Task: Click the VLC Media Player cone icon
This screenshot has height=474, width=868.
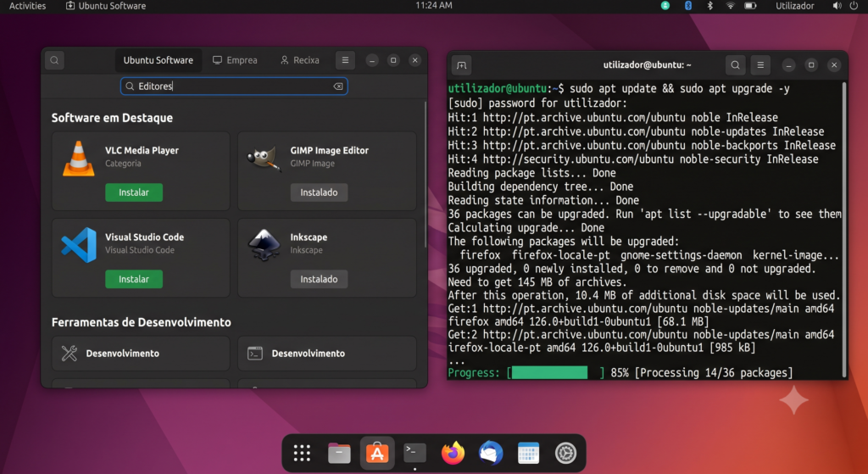Action: (x=79, y=159)
